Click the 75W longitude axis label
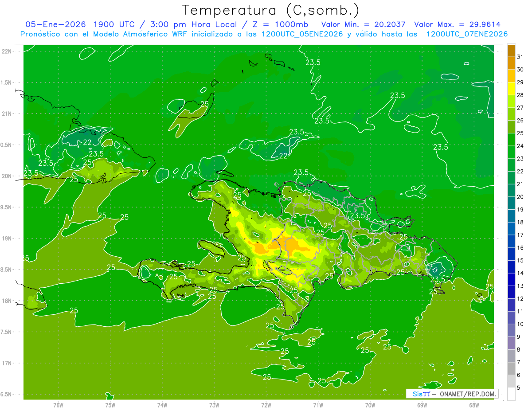The height and width of the screenshot is (411, 532). pos(110,405)
